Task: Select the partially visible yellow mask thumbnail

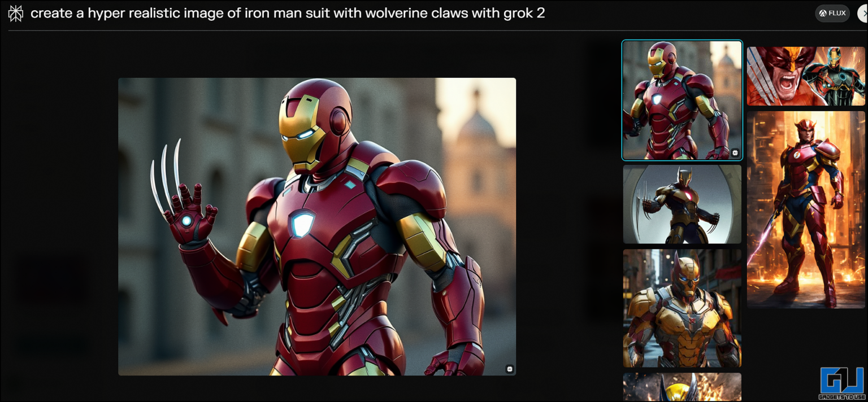Action: click(x=682, y=387)
